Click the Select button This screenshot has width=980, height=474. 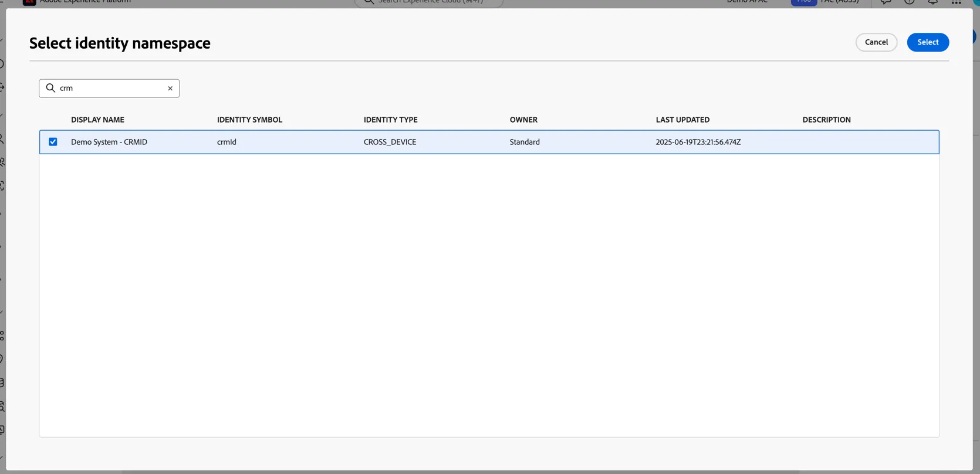928,42
